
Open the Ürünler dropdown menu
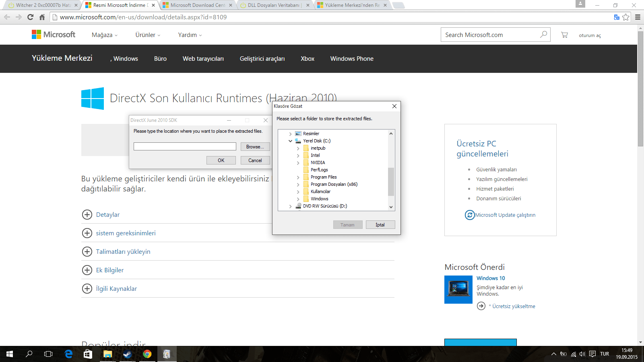[x=148, y=35]
